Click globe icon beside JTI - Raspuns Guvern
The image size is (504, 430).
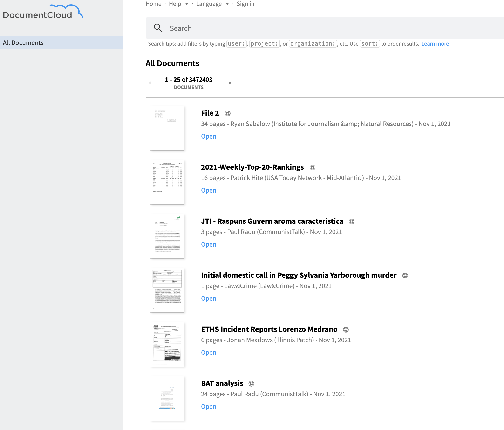click(x=352, y=222)
